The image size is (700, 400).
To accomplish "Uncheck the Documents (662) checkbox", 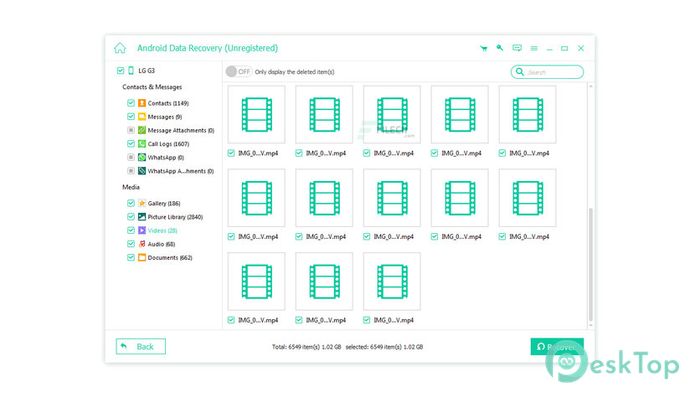I will pos(131,258).
